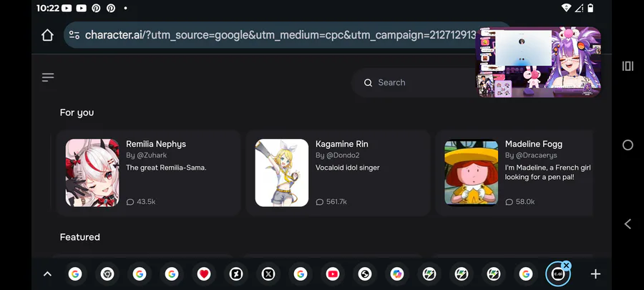Switch to the DeviantArt tab
This screenshot has width=644, height=290.
[235, 274]
